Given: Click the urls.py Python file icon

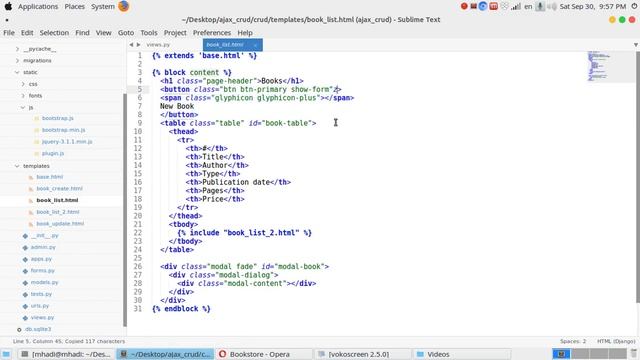Looking at the screenshot, I should click(x=25, y=306).
